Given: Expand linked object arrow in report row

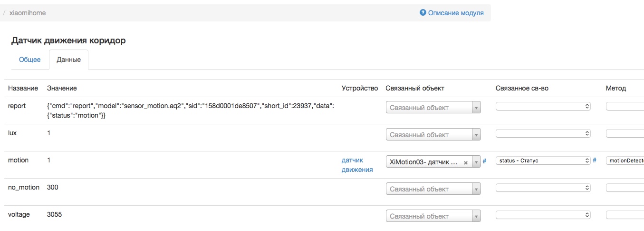Looking at the screenshot, I should [476, 108].
